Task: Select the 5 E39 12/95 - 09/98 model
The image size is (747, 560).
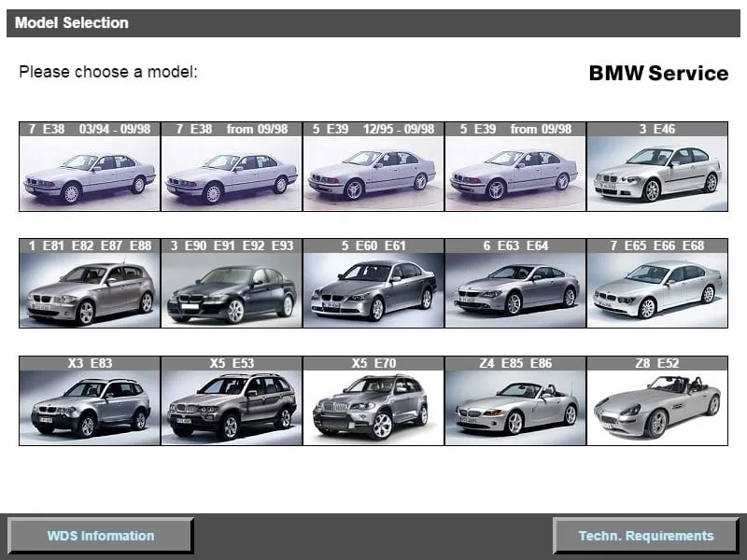Action: coord(373,168)
